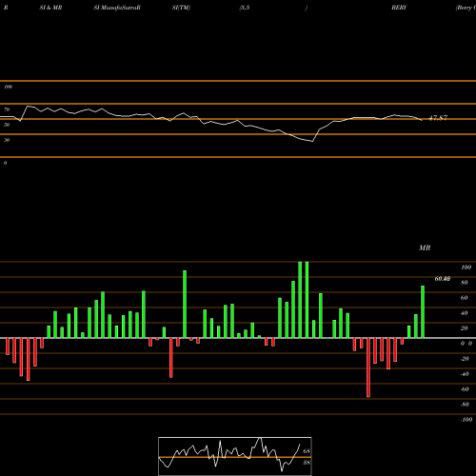
Task: Click the RSI axis label 30
Action: click(x=7, y=140)
